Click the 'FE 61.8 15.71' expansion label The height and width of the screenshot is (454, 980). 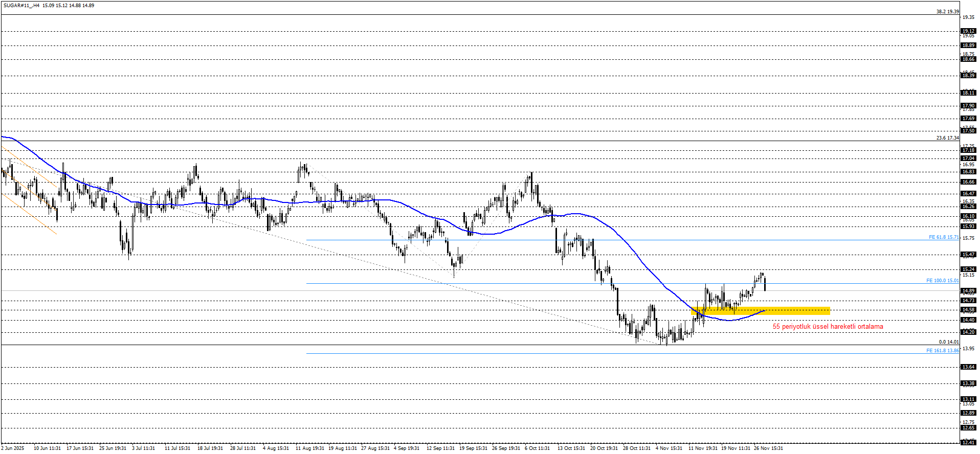[944, 237]
